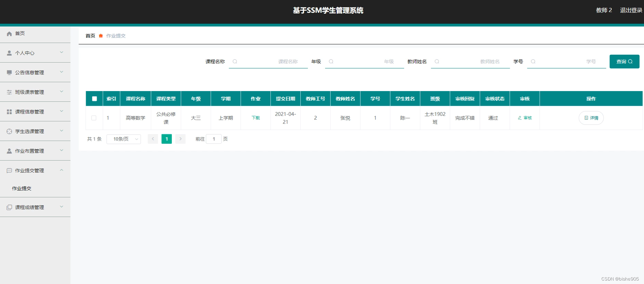Click the 审核状态 column header

tap(495, 99)
